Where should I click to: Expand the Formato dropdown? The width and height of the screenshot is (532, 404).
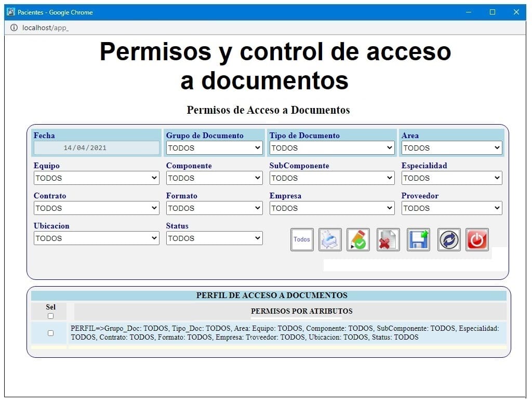click(215, 208)
